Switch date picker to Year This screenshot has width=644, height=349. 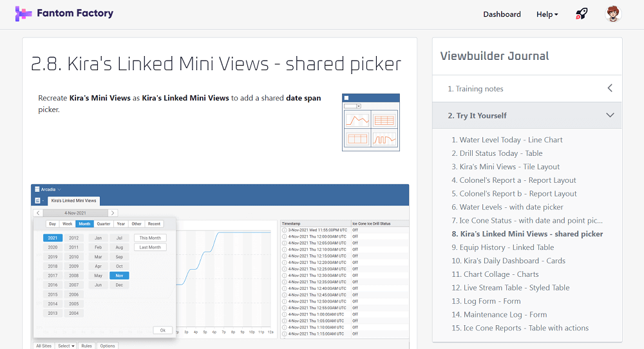coord(121,224)
